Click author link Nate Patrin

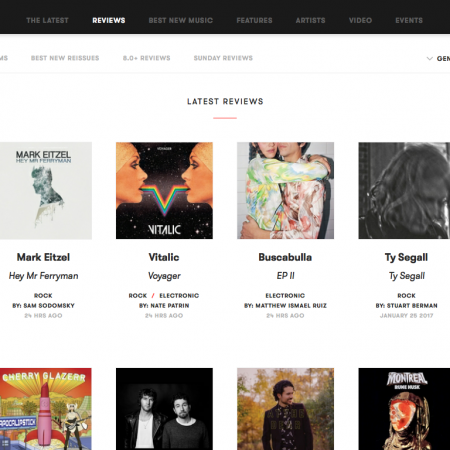point(170,306)
